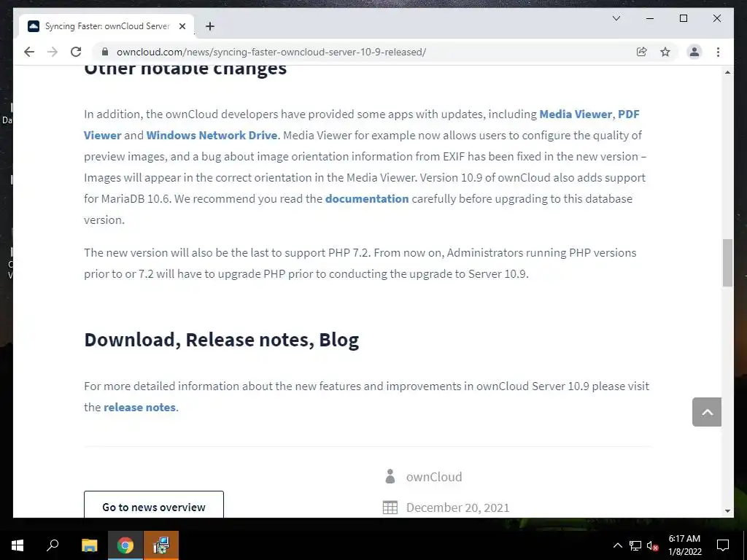Show hidden system tray icons
The height and width of the screenshot is (560, 747).
click(617, 545)
